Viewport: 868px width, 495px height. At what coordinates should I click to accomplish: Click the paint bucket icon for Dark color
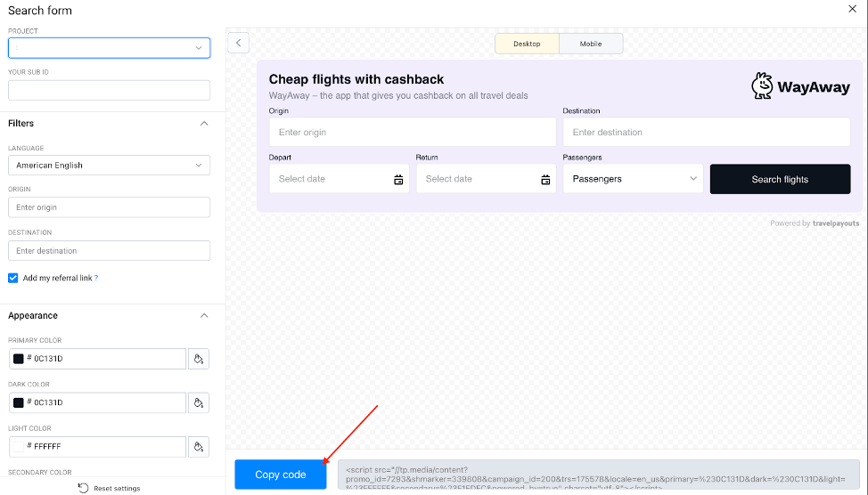[199, 402]
